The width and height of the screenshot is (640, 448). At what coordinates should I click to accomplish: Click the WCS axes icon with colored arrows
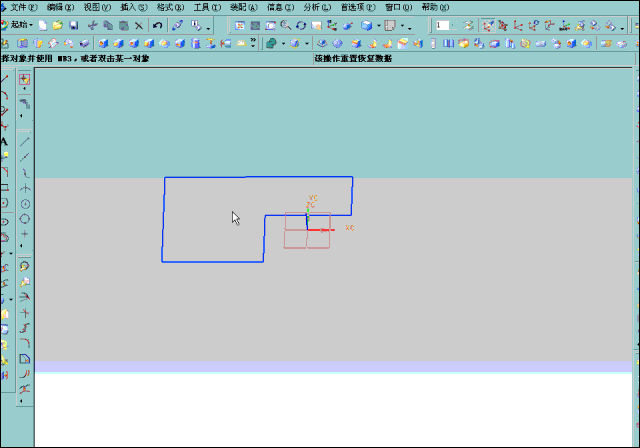[x=565, y=25]
